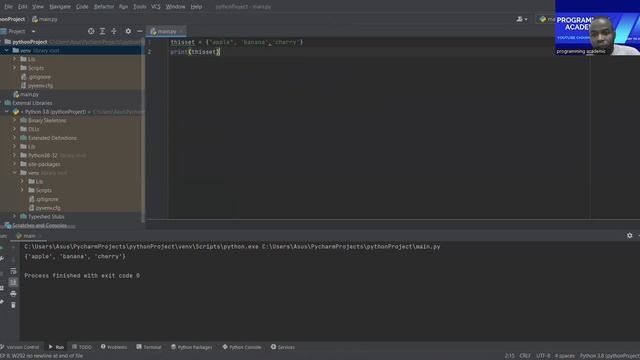Viewport: 640px width, 360px height.
Task: Collapse all nodes in Project panel
Action: [114, 31]
